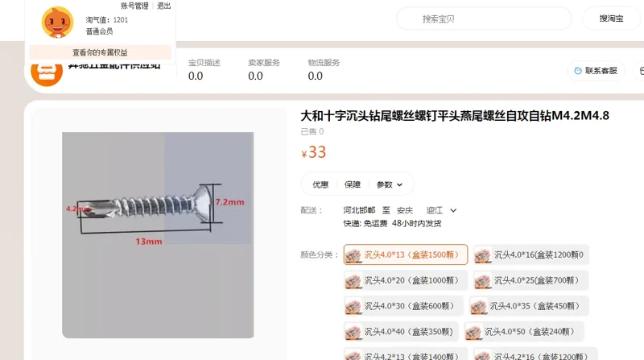Click the 宝贝描述 rating label
Screen dimensions: 644x360
pos(204,63)
